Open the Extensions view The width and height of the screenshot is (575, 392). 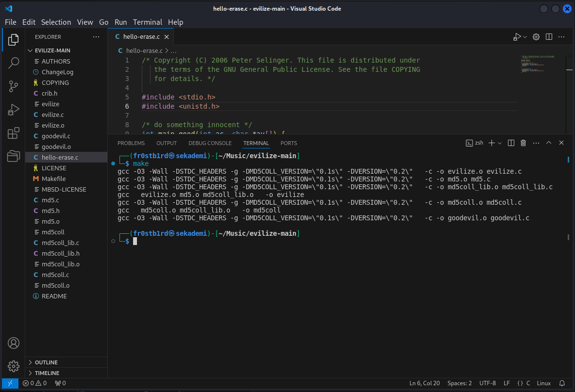point(14,133)
